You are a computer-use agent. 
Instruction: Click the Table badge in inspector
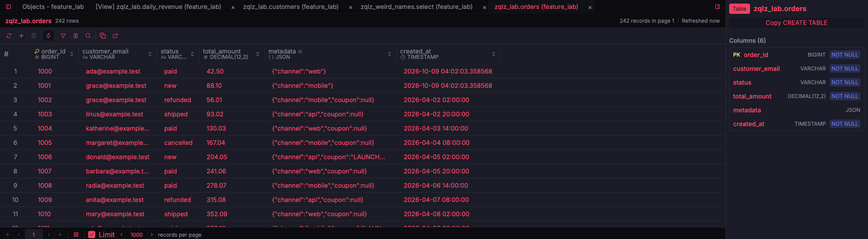click(x=739, y=8)
